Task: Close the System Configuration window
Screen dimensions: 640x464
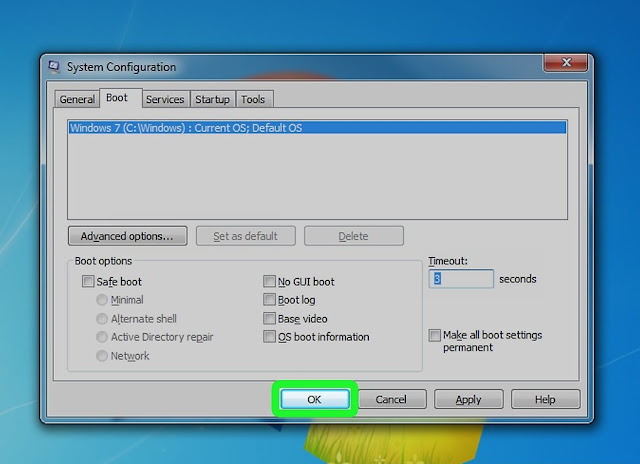Action: coord(566,62)
